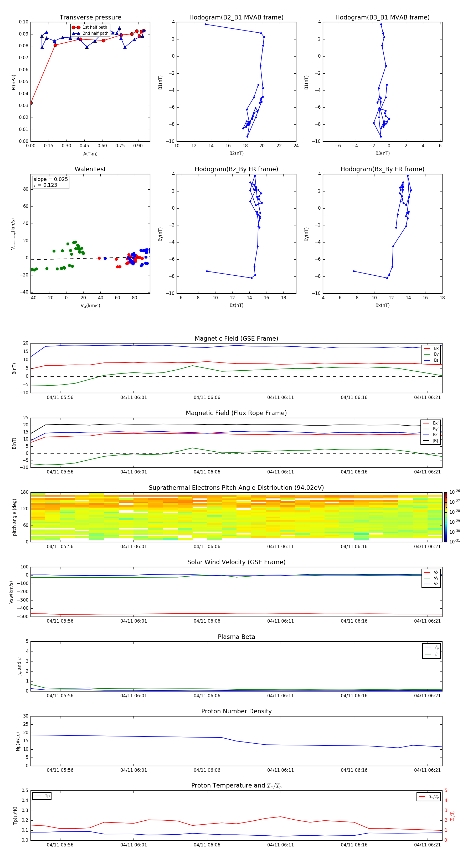
Task: Click the 'Proton Temperature and Te/Tp' title
Action: click(236, 786)
